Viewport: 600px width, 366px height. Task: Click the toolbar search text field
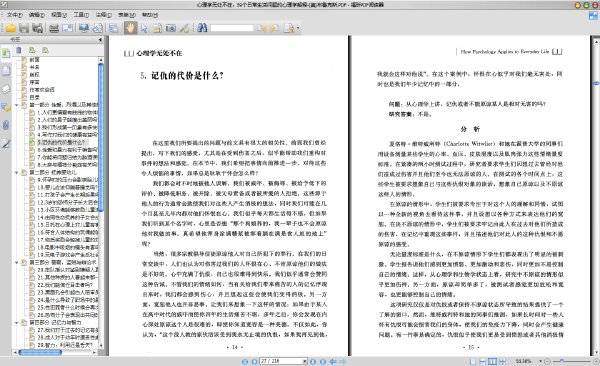[232, 28]
